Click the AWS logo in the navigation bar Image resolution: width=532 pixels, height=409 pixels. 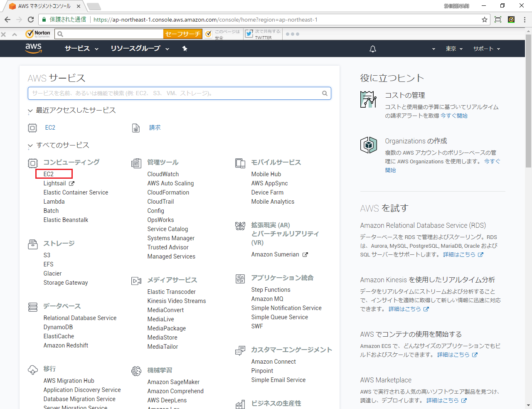[33, 48]
